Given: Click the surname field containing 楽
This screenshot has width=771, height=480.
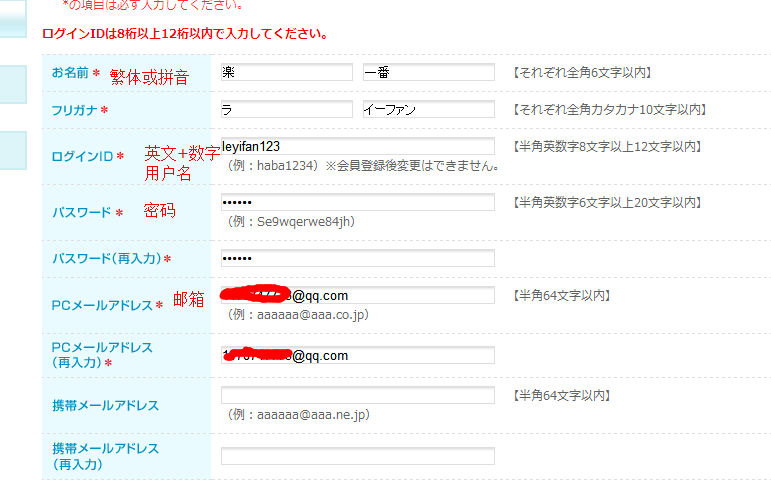Looking at the screenshot, I should (x=286, y=72).
